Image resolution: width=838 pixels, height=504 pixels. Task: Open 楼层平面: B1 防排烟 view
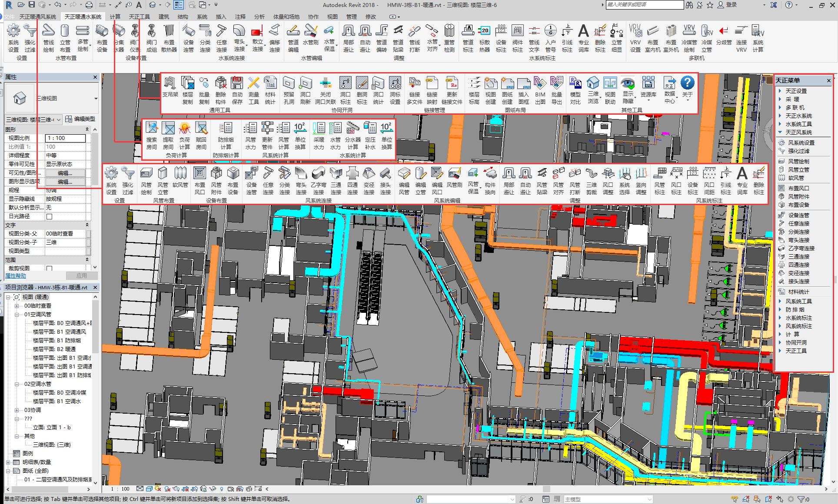(57, 341)
